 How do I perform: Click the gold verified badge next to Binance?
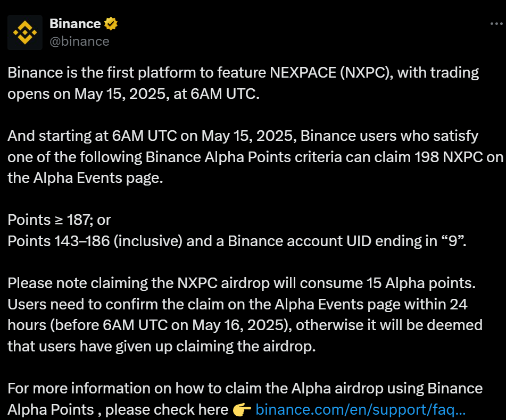[x=111, y=24]
